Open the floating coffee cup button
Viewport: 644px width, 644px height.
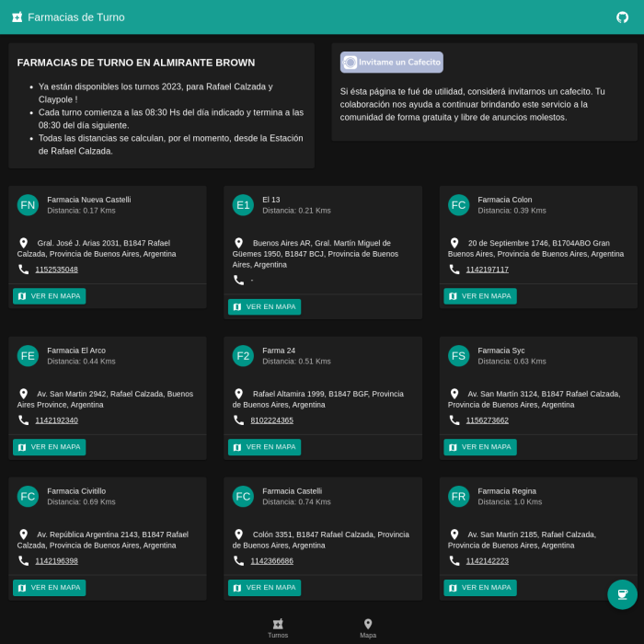click(x=622, y=594)
